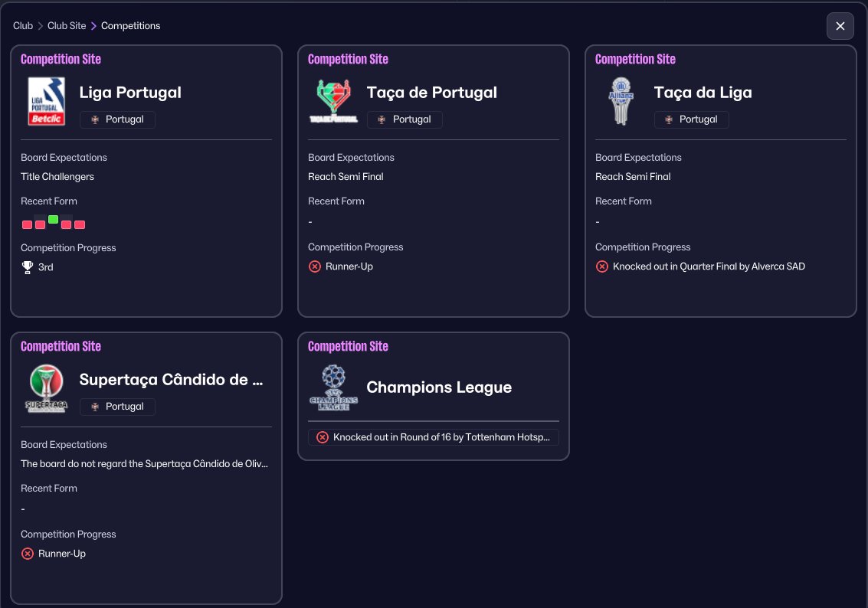Screen dimensions: 868x608
Task: Close the Competitions panel
Action: click(840, 26)
